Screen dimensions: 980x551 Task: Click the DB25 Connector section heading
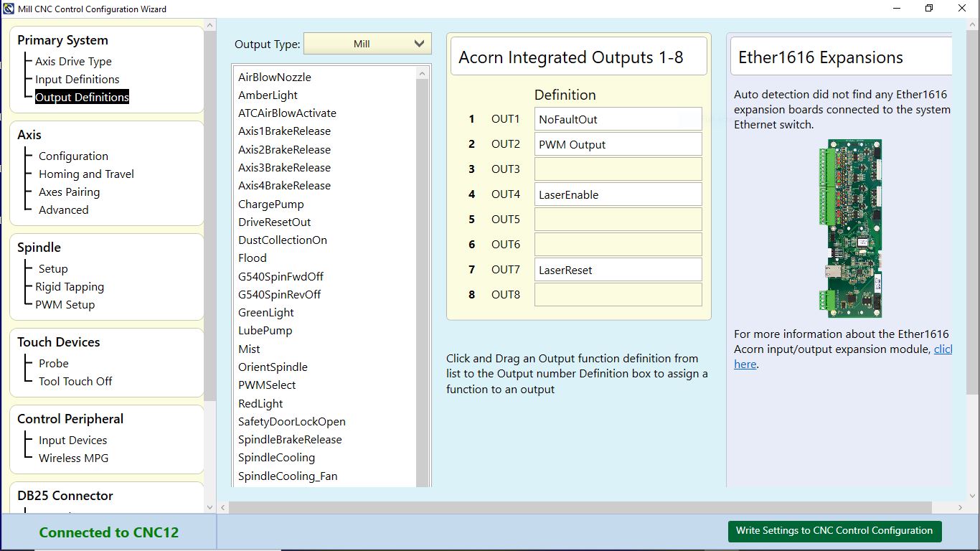[65, 496]
